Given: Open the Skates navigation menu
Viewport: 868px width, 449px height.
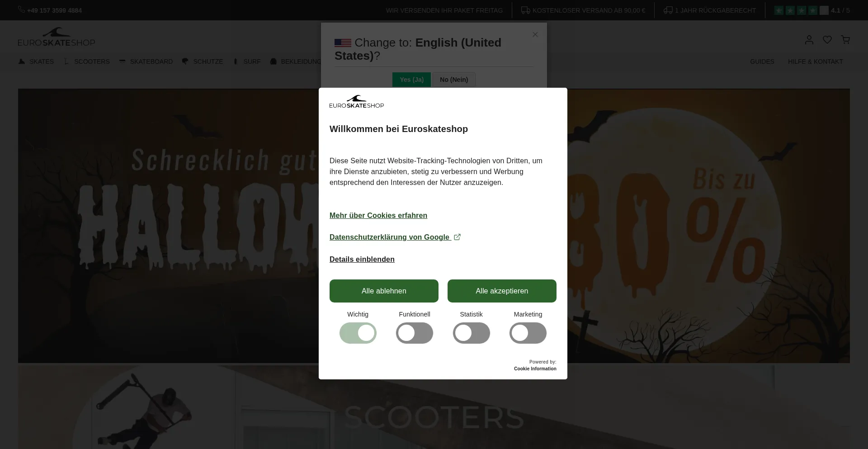Looking at the screenshot, I should [36, 61].
